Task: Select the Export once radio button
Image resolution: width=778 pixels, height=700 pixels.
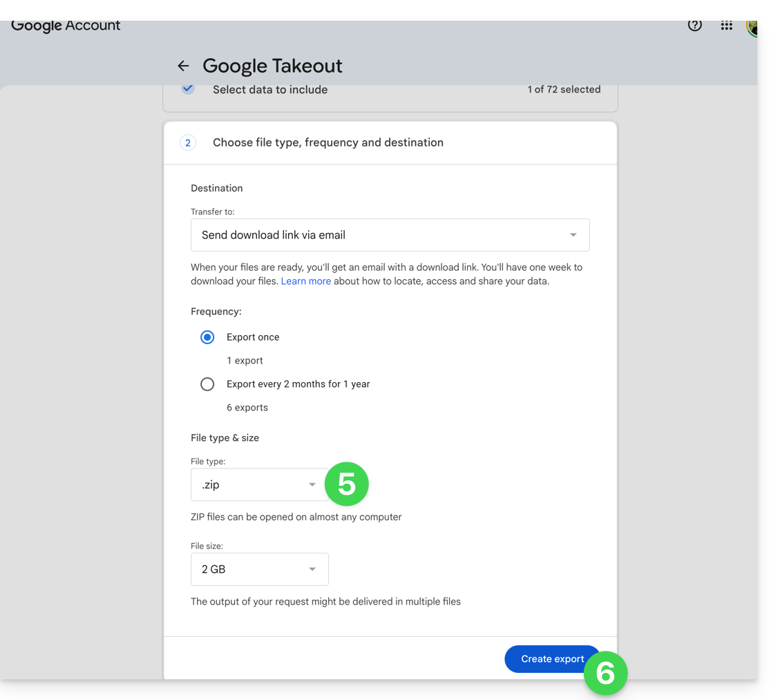Action: [207, 337]
